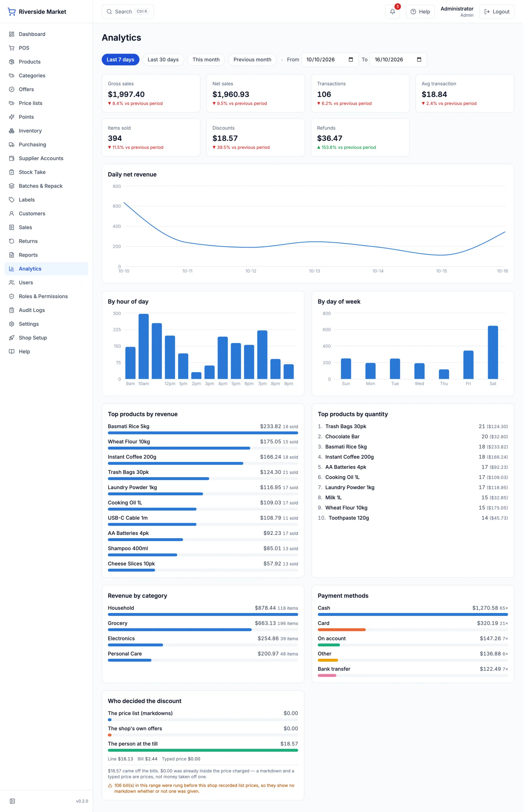Click the To date input 16/10/2026

pyautogui.click(x=398, y=59)
